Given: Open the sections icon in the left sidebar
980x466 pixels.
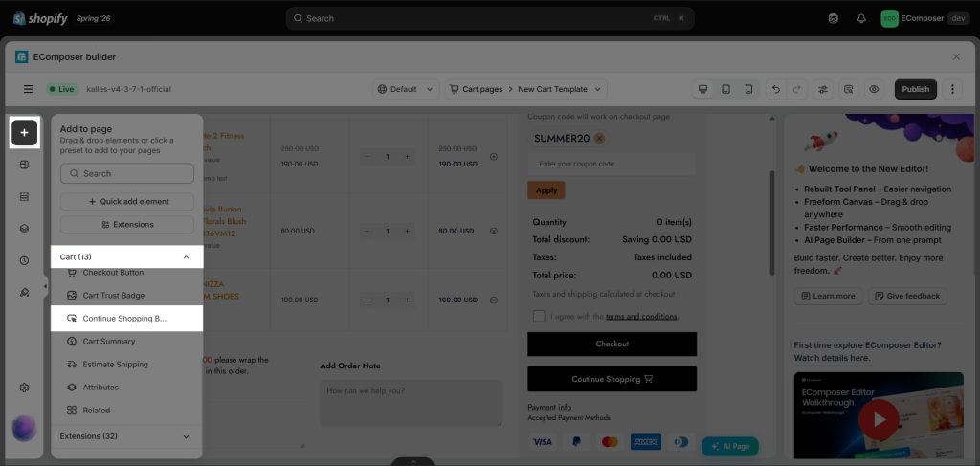Looking at the screenshot, I should [24, 197].
